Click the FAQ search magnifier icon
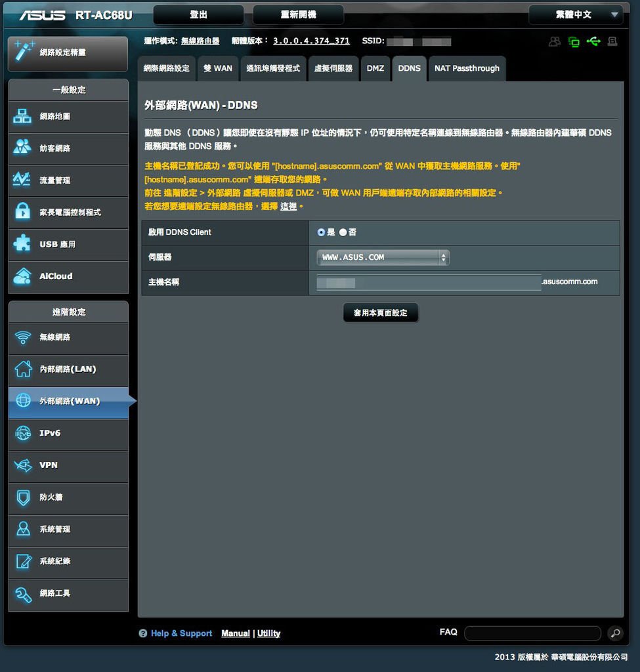640x672 pixels. pos(616,633)
